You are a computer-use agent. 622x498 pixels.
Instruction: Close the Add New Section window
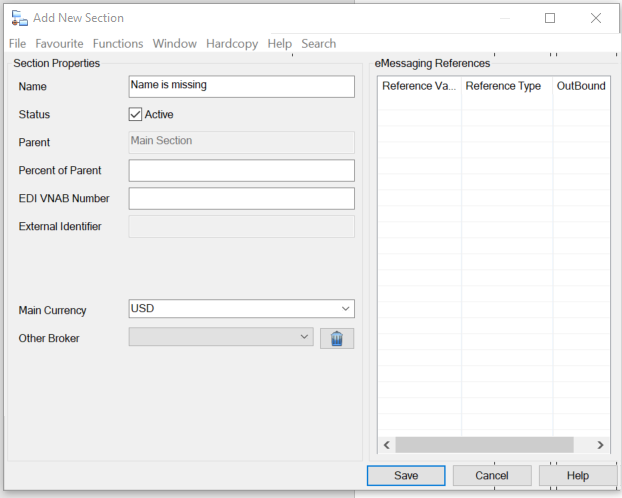tap(596, 18)
